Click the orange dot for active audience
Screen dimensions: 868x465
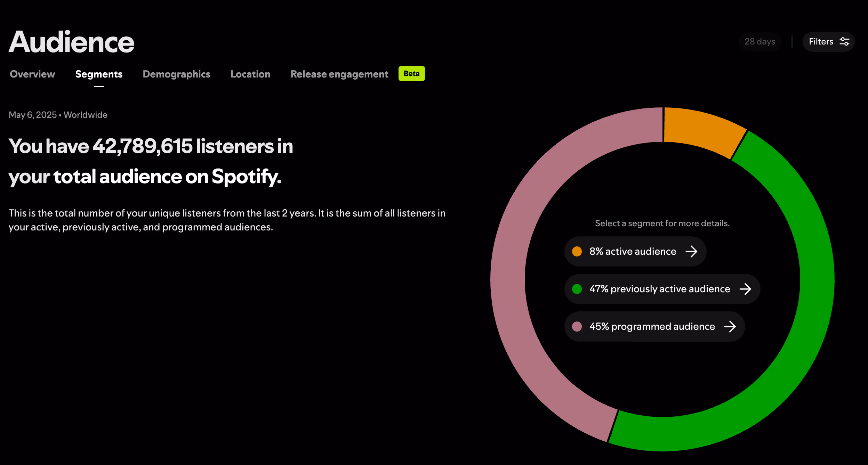[577, 252]
